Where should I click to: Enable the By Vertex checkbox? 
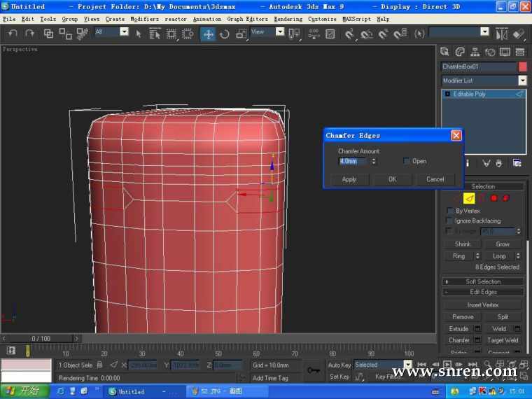(450, 211)
